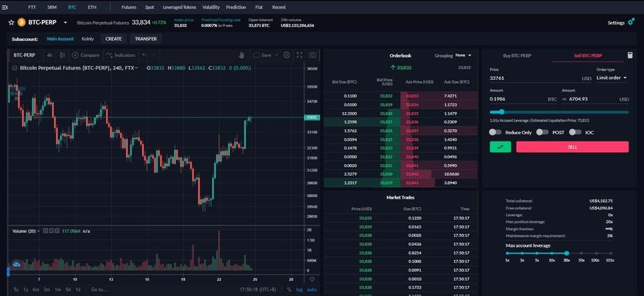Click the TRANSFER button

[146, 39]
